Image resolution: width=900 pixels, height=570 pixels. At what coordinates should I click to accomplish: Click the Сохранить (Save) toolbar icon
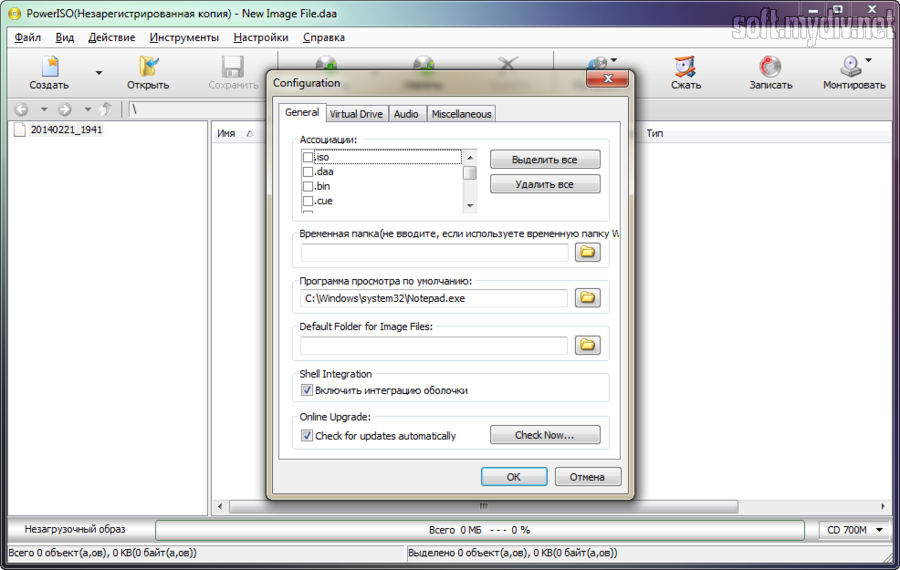click(233, 73)
